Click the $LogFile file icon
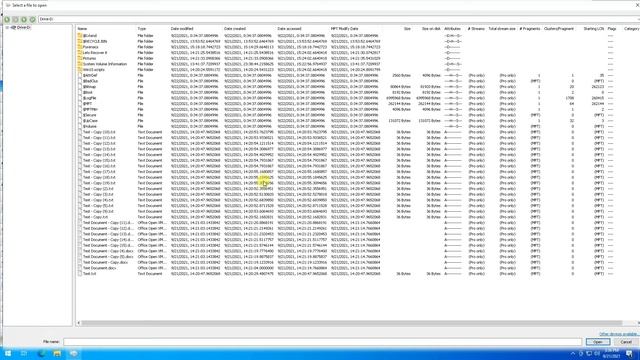Screen dimensions: 640x360 (80, 98)
